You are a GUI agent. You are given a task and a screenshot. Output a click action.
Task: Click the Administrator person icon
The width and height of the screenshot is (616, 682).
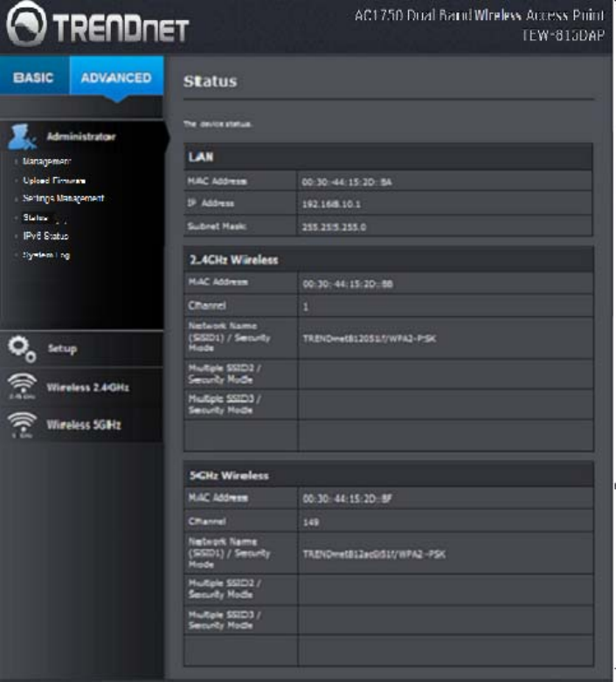click(x=22, y=136)
